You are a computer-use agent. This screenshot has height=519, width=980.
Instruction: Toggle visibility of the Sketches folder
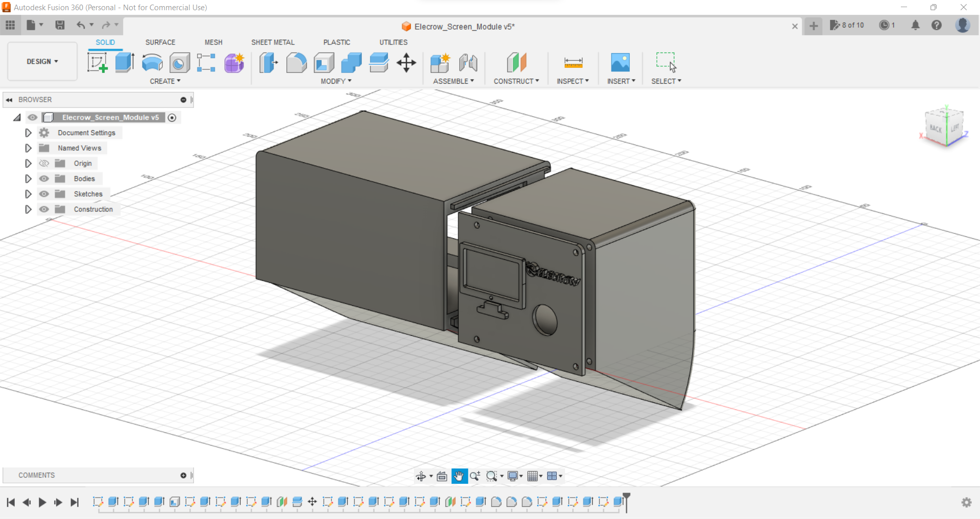point(44,194)
